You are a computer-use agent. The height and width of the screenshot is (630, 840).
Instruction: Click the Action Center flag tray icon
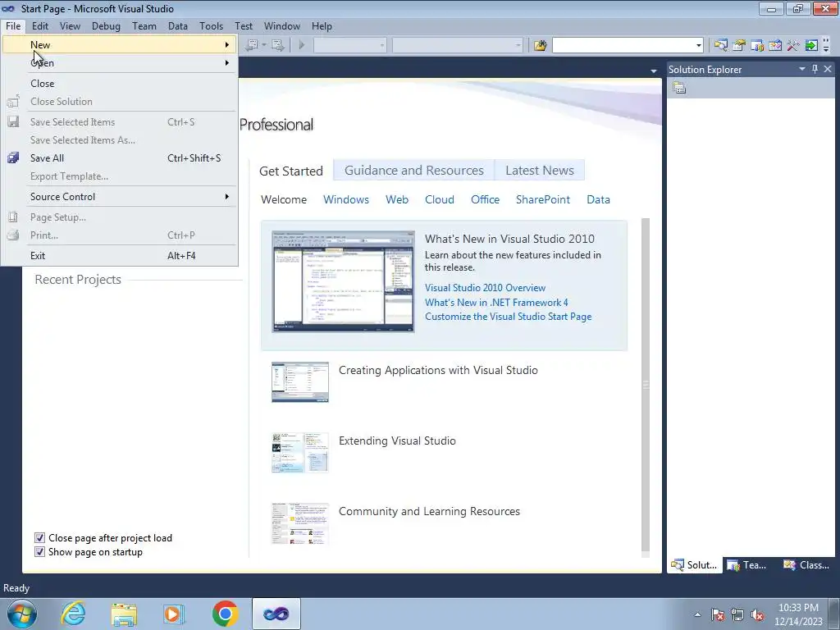pyautogui.click(x=718, y=614)
